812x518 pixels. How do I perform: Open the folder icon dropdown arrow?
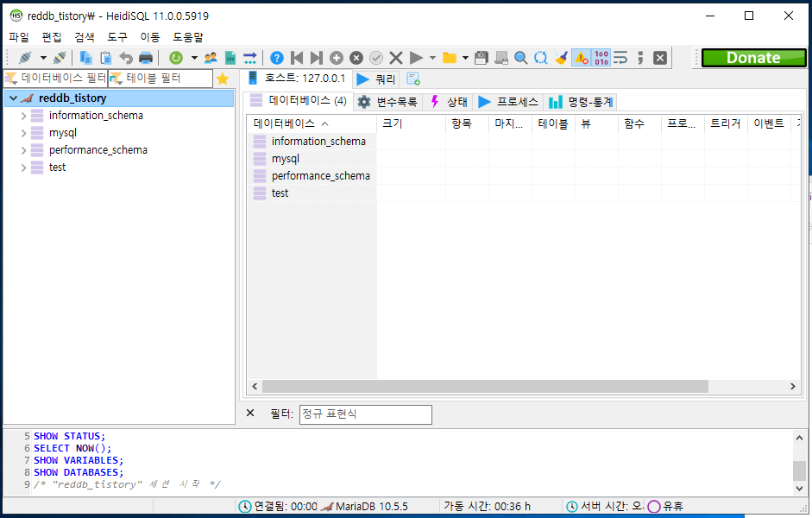465,58
